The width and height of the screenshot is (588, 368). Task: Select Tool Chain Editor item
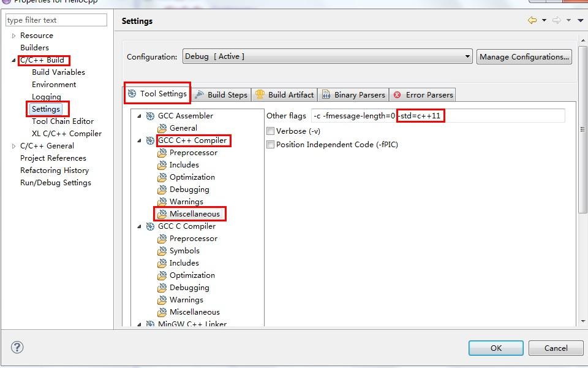click(62, 121)
